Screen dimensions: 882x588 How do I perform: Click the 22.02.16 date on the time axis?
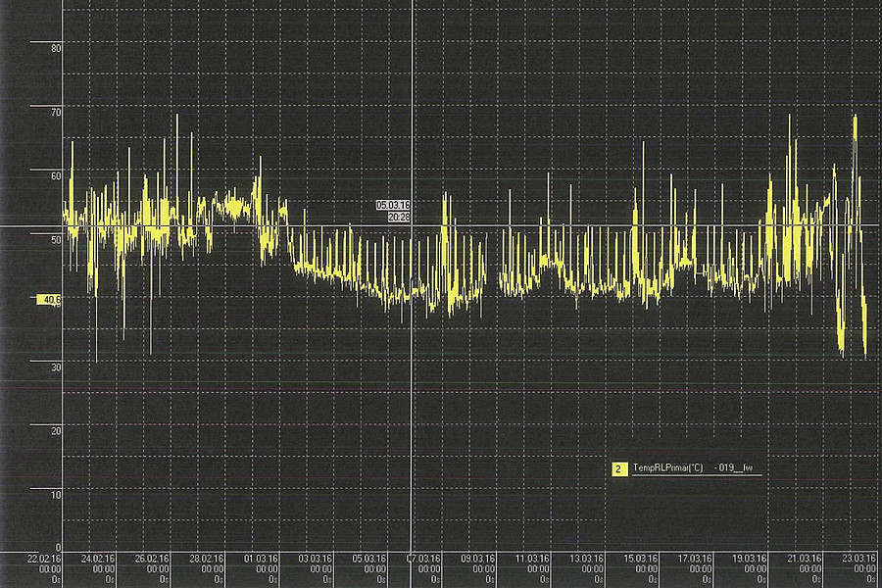coord(44,559)
